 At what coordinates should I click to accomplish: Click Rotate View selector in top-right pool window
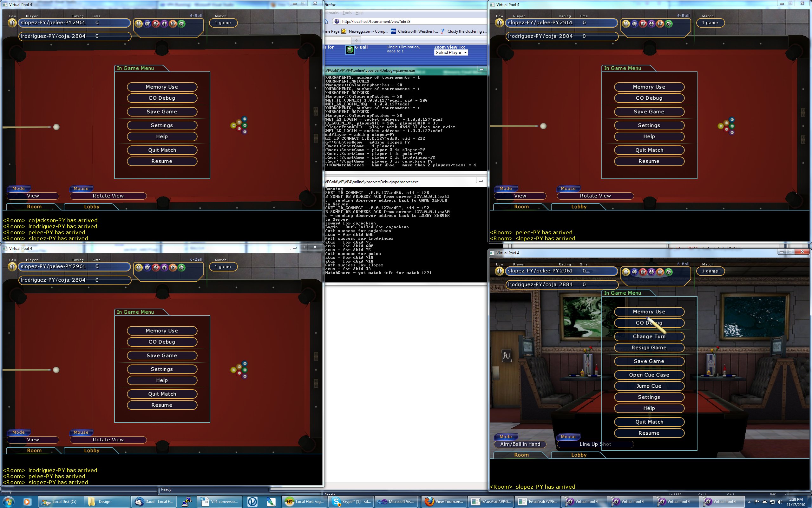click(x=595, y=196)
